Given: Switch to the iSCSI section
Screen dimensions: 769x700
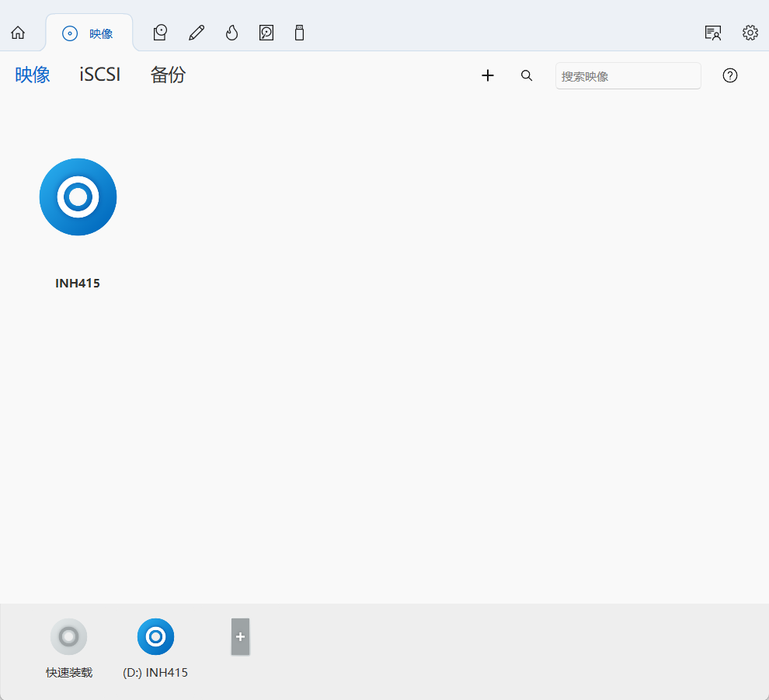Looking at the screenshot, I should (x=100, y=75).
